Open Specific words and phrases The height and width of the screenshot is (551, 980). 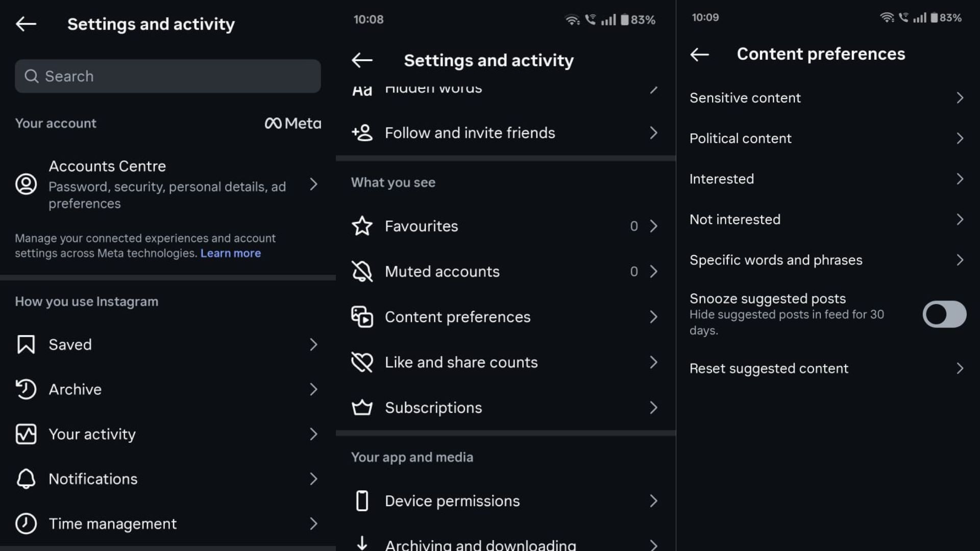pyautogui.click(x=775, y=260)
